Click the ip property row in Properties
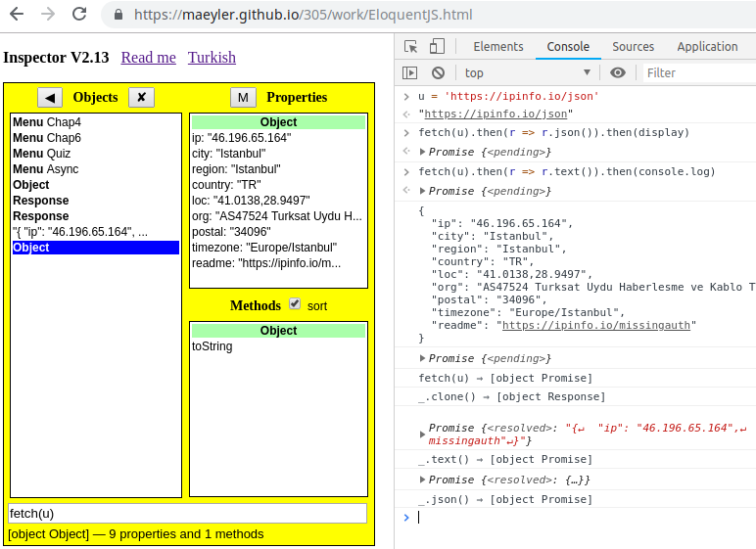 tap(278, 138)
